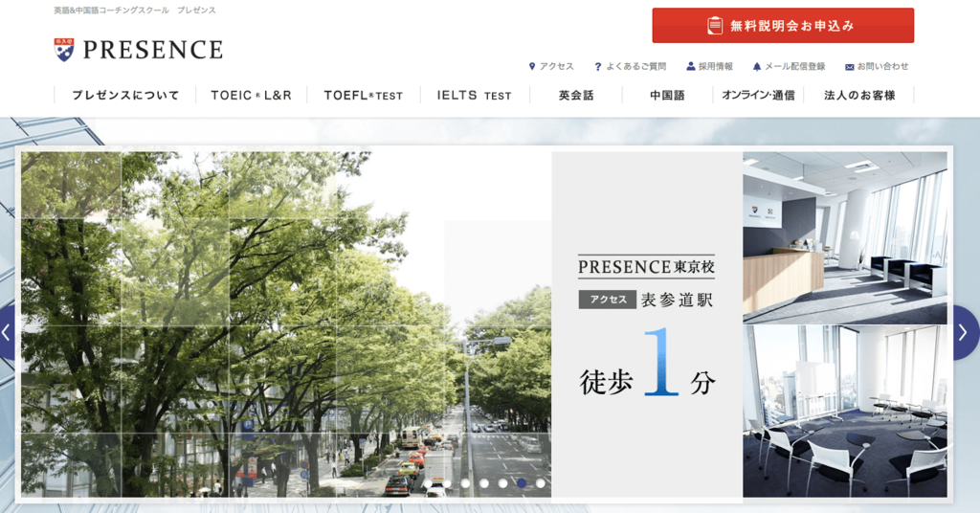Select the 英会話 menu item
Image resolution: width=980 pixels, height=513 pixels.
point(575,95)
